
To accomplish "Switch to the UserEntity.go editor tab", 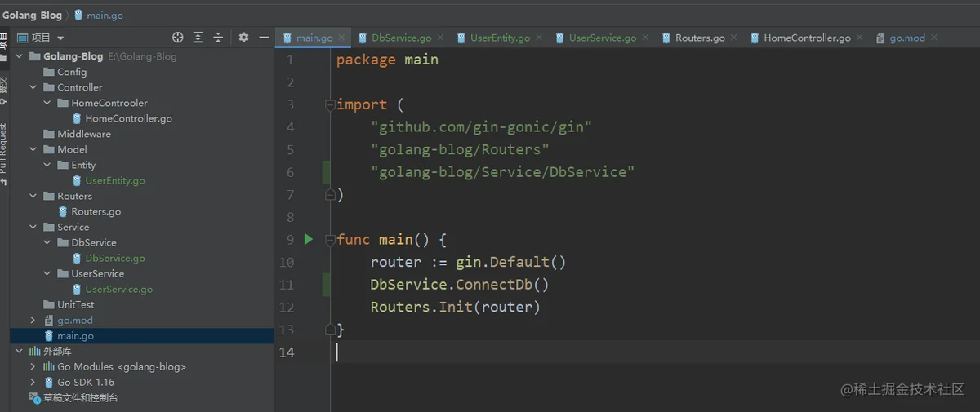I will coord(500,38).
